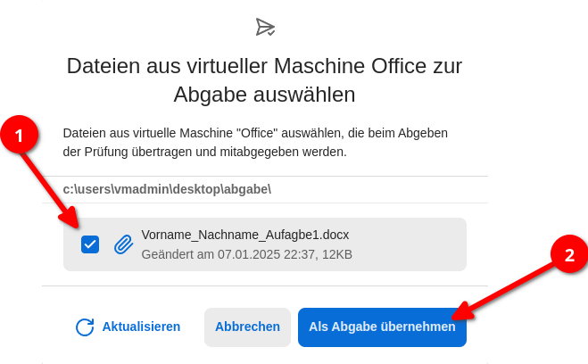
Task: Click the heading words Abgabe auswählen
Action: coord(264,94)
